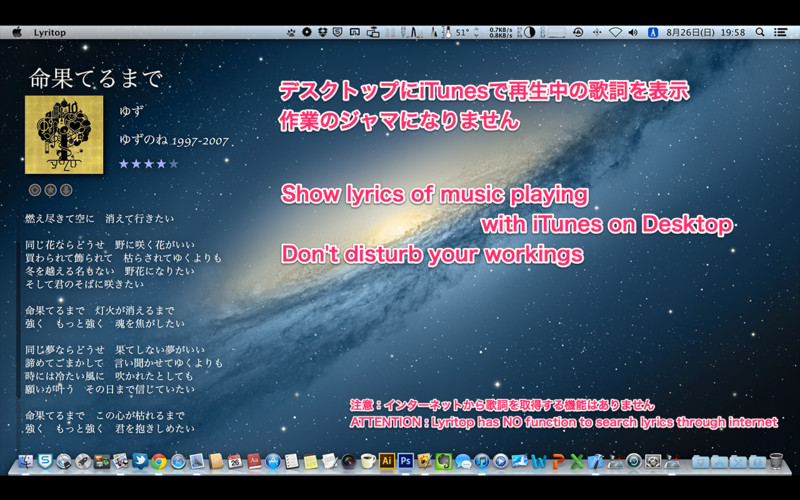This screenshot has width=800, height=500.
Task: Launch Launchpad rocket icon in the Dock
Action: pyautogui.click(x=83, y=461)
